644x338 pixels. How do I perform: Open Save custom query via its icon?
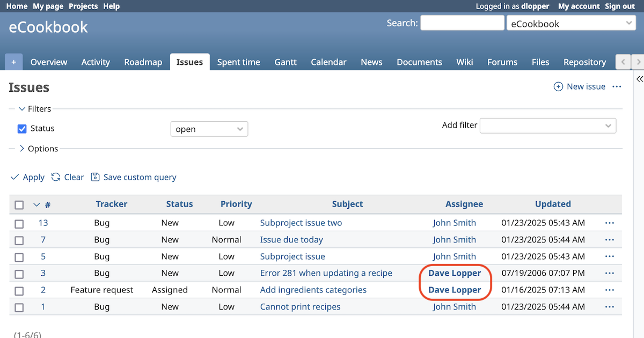[95, 177]
